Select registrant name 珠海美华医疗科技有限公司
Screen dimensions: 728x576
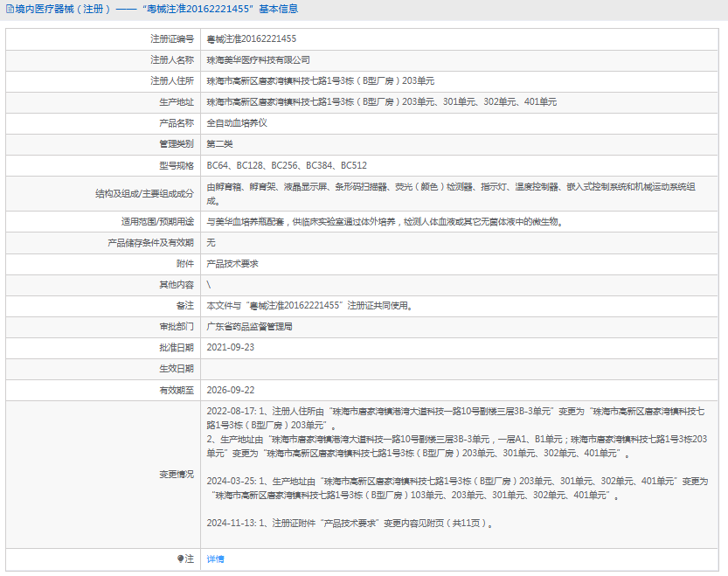[258, 60]
